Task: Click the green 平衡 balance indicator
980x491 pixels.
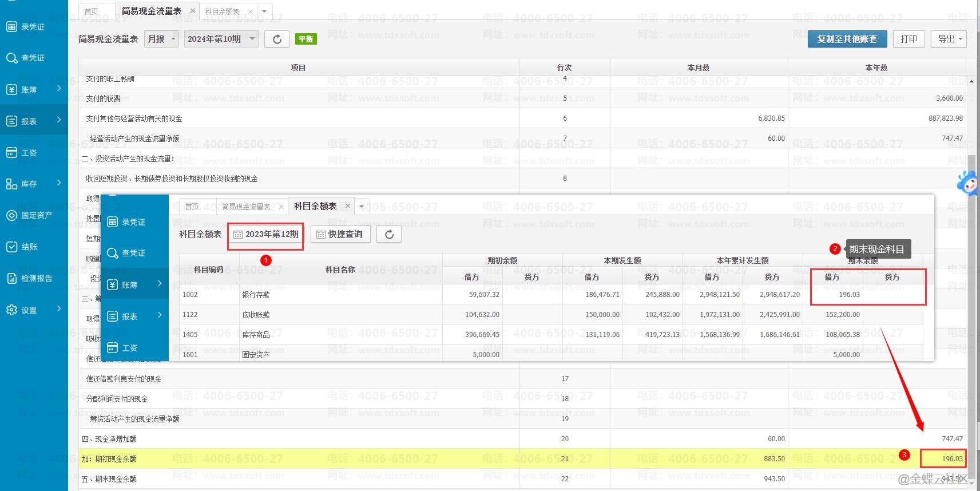Action: coord(306,39)
